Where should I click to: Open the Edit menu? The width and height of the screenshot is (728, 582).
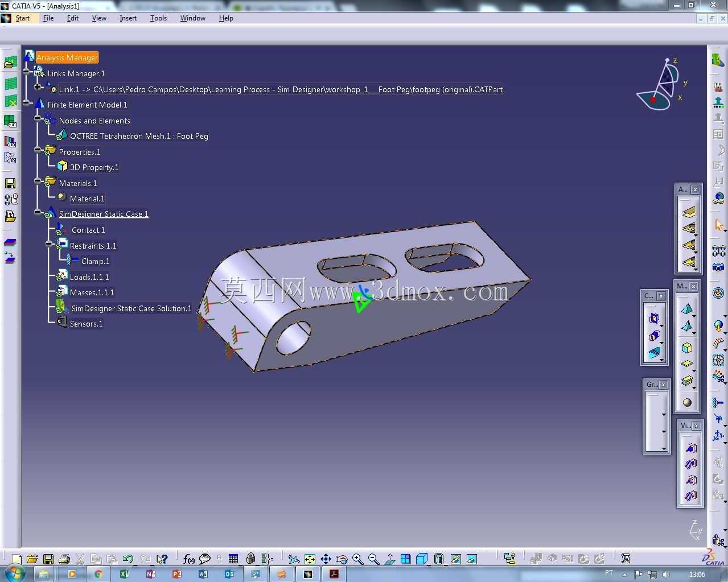point(73,18)
